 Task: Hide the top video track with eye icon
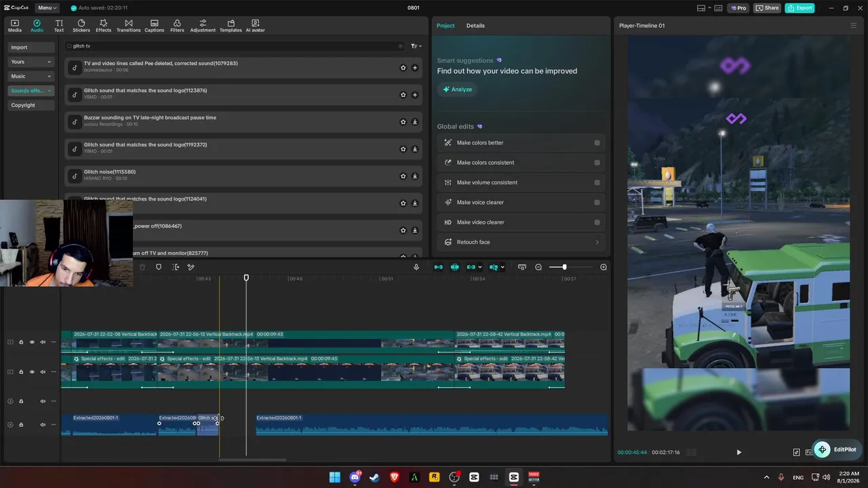pyautogui.click(x=32, y=342)
